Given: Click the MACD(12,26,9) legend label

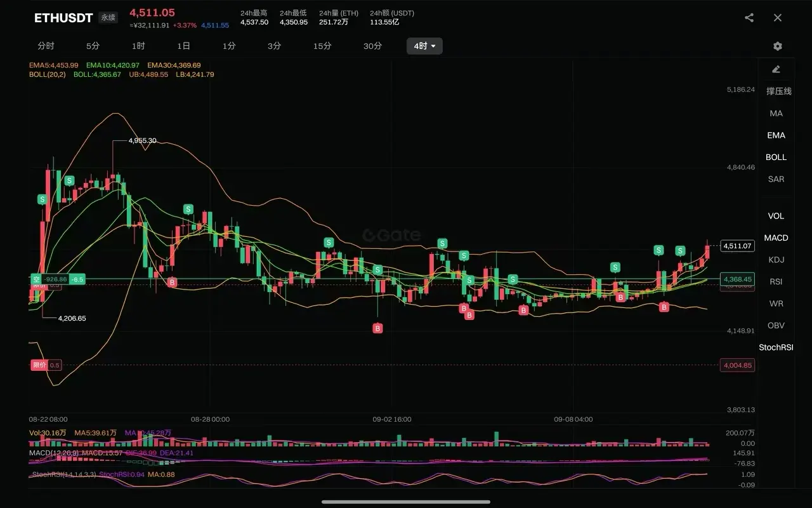Looking at the screenshot, I should click(x=54, y=453).
